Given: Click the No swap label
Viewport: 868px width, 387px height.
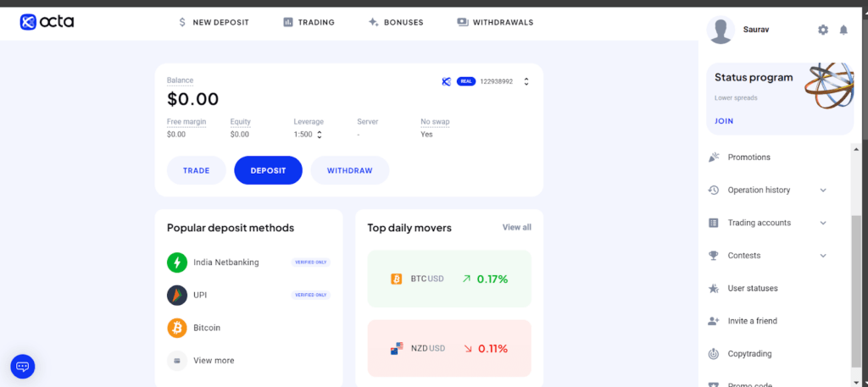Looking at the screenshot, I should [x=435, y=122].
